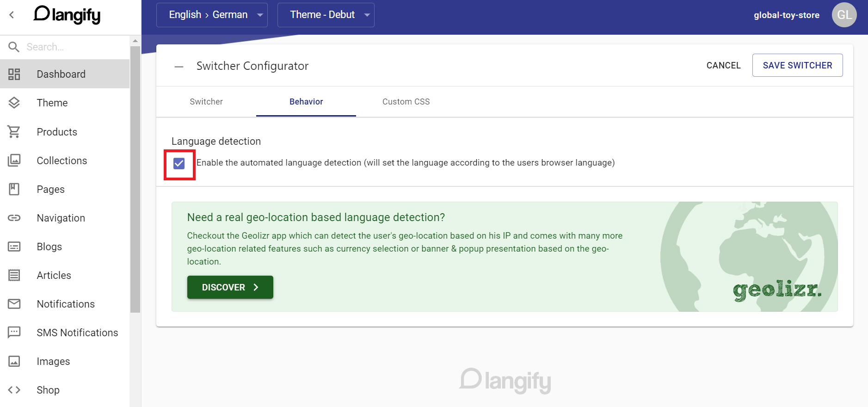Click the Switcher Configurator heading
Image resolution: width=868 pixels, height=407 pixels.
click(252, 66)
